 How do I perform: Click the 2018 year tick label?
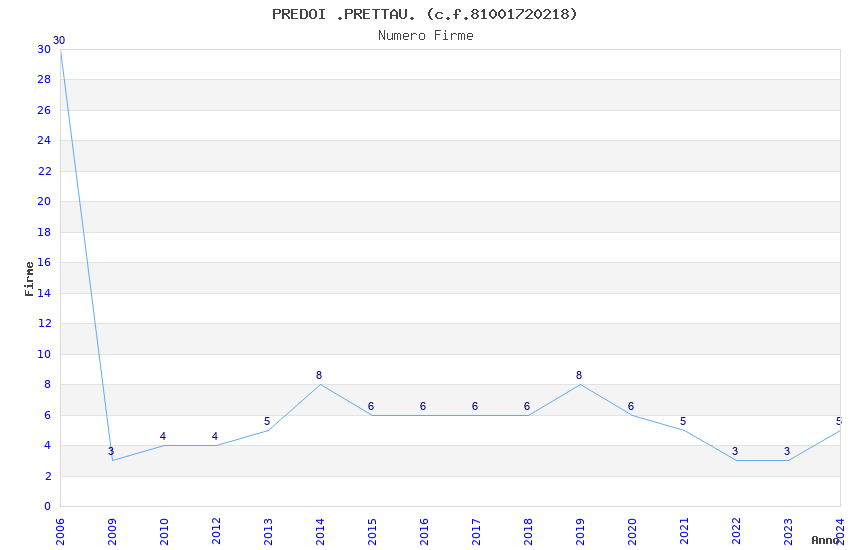pos(529,532)
